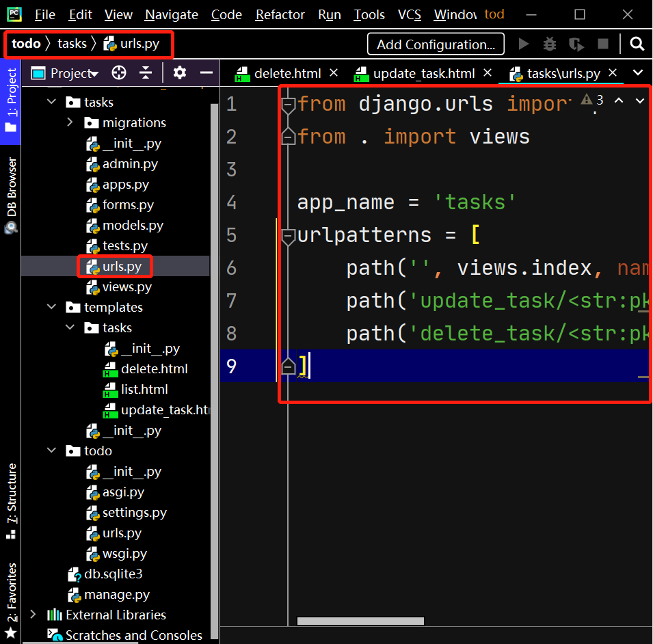Click the green Run play icon
This screenshot has height=644, width=653.
(524, 44)
